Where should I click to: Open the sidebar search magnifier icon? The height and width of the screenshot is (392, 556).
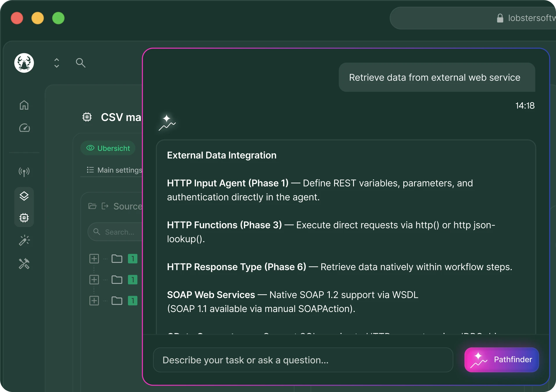(x=81, y=63)
